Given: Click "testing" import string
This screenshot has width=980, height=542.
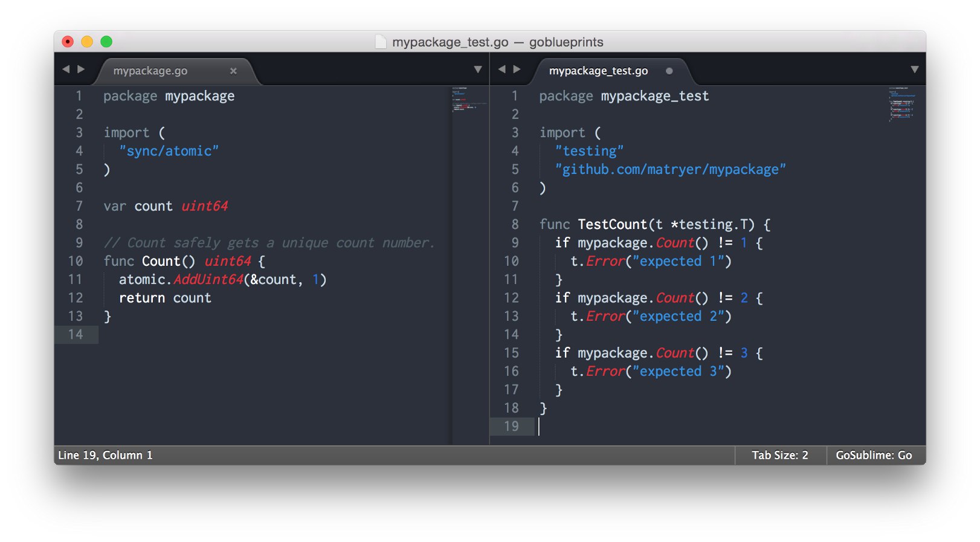Looking at the screenshot, I should [589, 151].
